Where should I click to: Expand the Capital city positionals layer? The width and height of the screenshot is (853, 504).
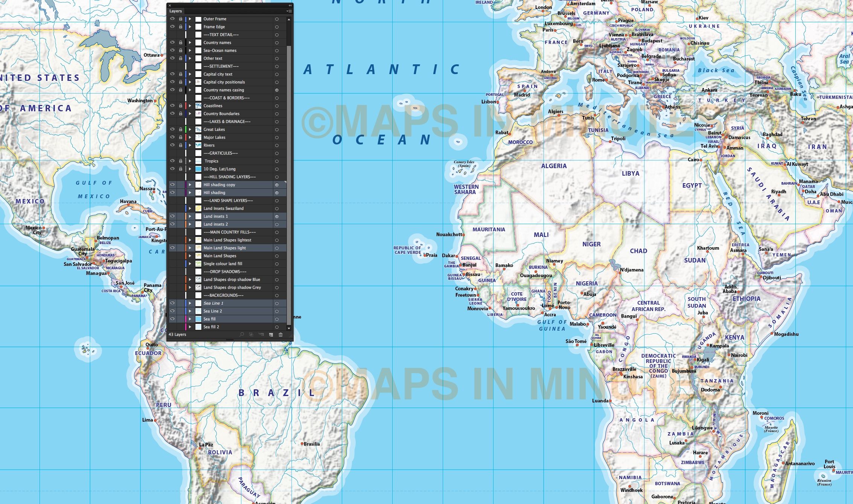tap(190, 82)
